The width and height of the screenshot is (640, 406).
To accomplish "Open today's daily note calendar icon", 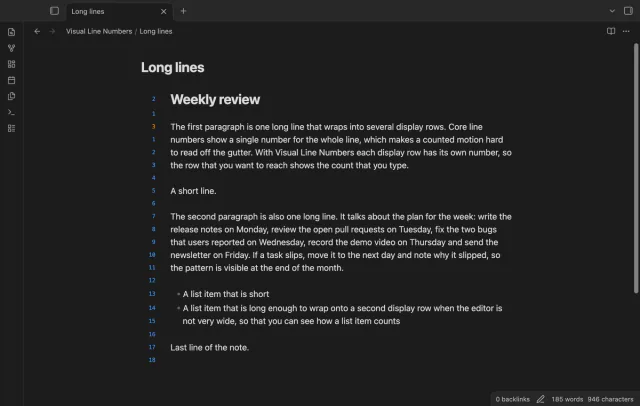I will click(x=11, y=80).
